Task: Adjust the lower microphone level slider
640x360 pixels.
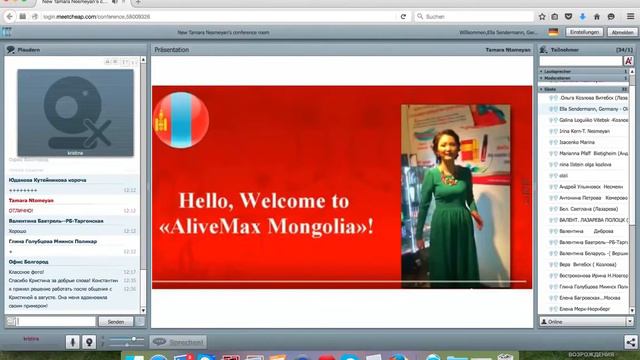Action: coord(127,345)
